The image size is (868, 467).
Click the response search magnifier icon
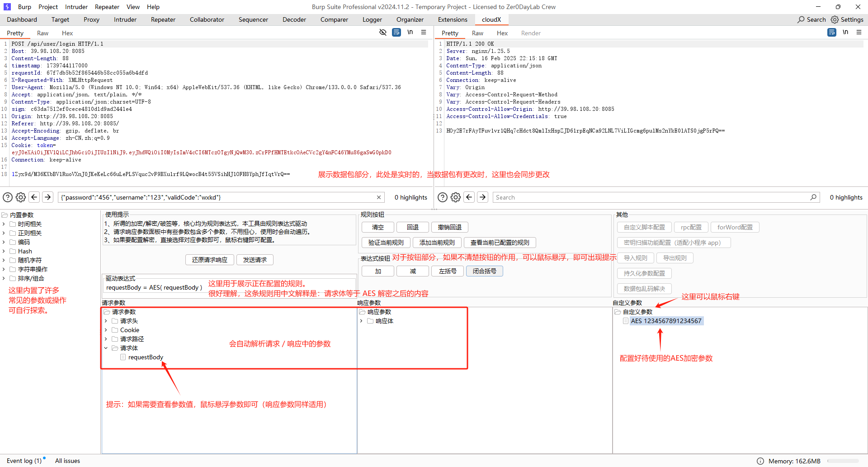(813, 197)
